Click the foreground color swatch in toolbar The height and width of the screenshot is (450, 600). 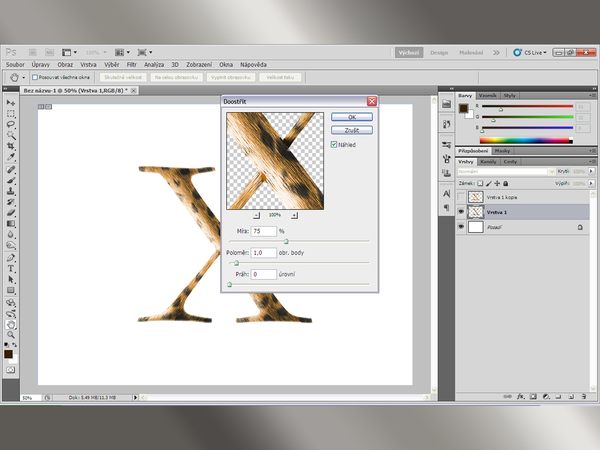click(x=9, y=354)
